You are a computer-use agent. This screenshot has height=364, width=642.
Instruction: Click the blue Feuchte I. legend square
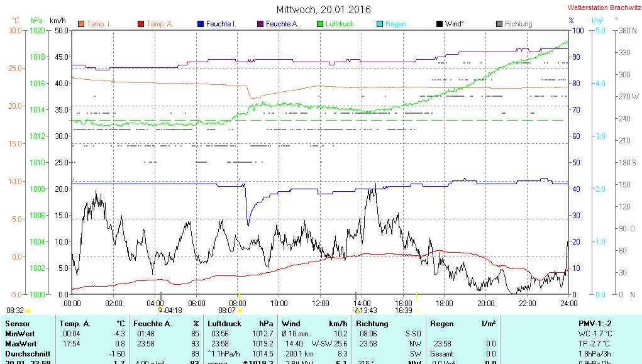(x=201, y=24)
